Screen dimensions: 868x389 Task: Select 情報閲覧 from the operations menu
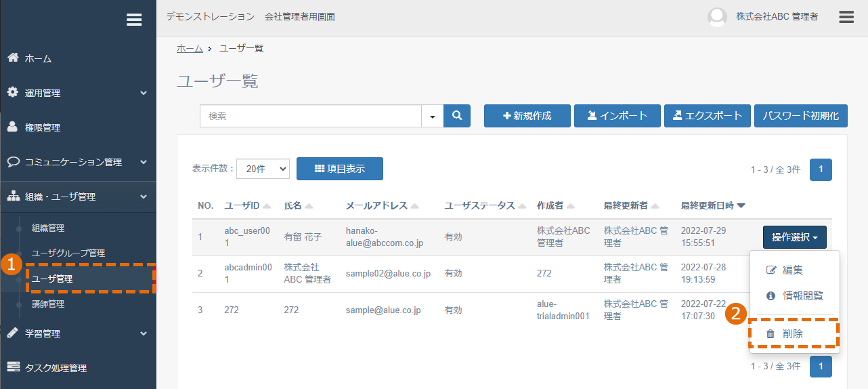pos(794,296)
